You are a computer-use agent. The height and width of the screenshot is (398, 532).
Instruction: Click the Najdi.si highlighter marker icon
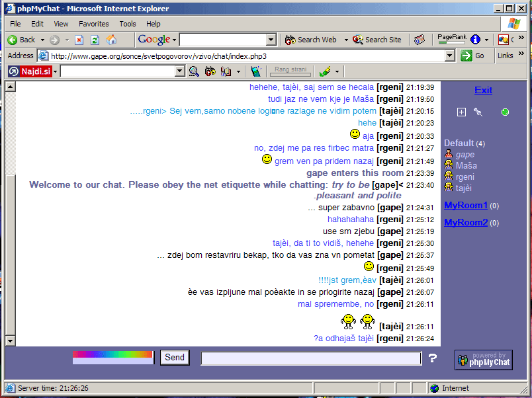(x=325, y=71)
